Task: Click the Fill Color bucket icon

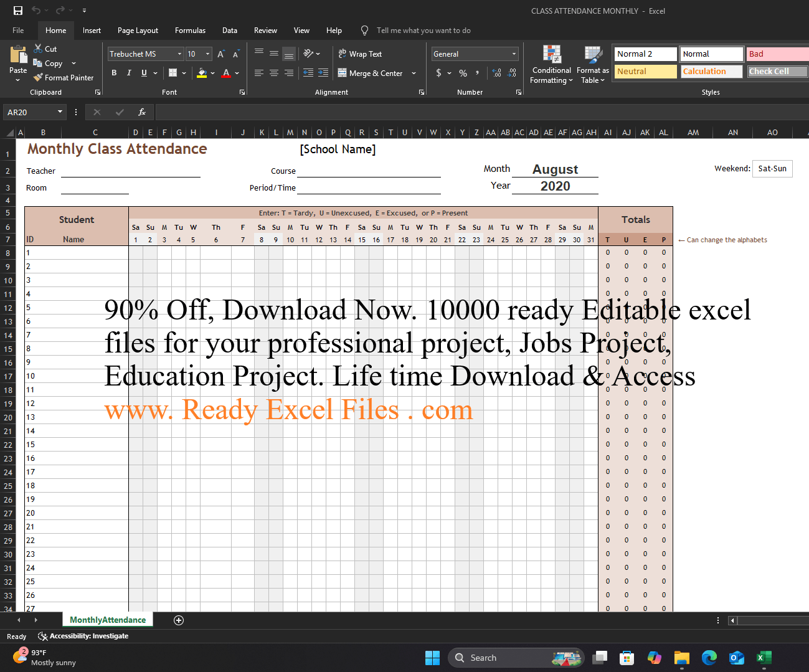Action: click(202, 73)
